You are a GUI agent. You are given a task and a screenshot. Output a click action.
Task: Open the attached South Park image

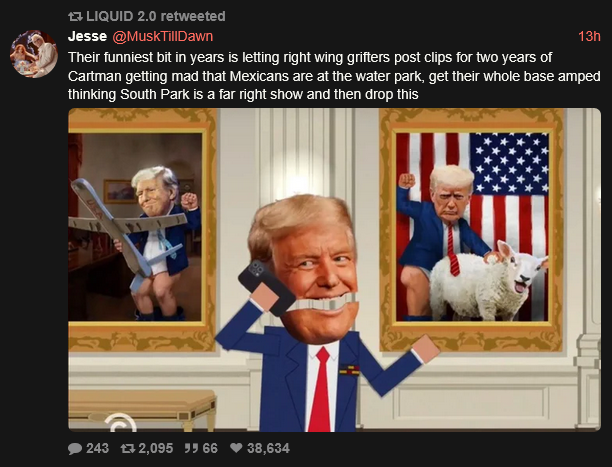[x=334, y=270]
